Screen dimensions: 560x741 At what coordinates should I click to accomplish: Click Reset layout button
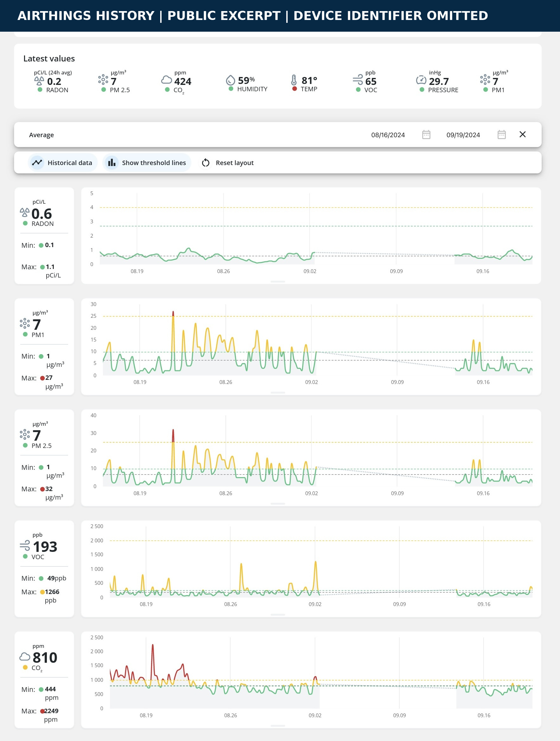228,163
